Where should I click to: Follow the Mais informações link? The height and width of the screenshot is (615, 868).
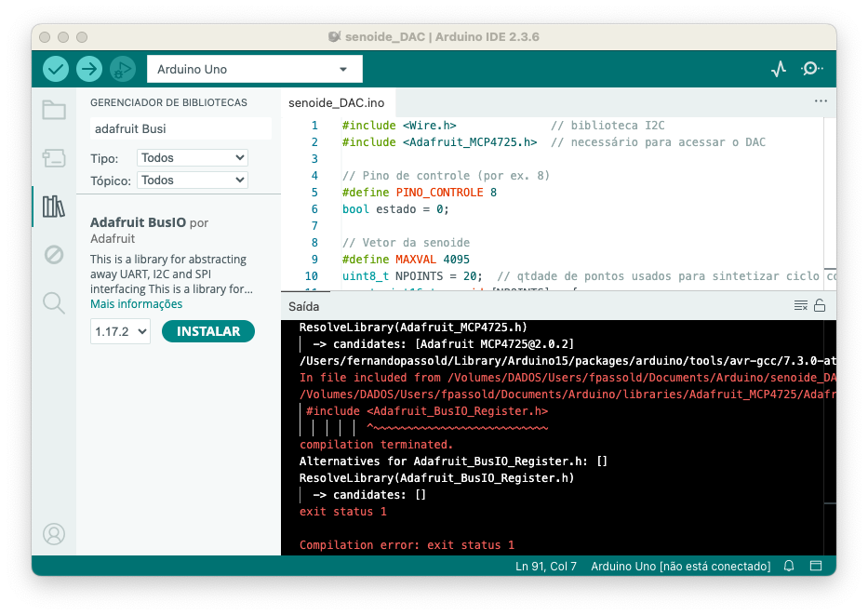coord(136,304)
